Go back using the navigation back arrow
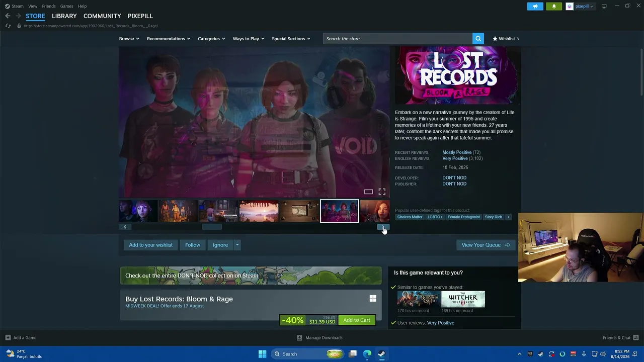 [8, 16]
